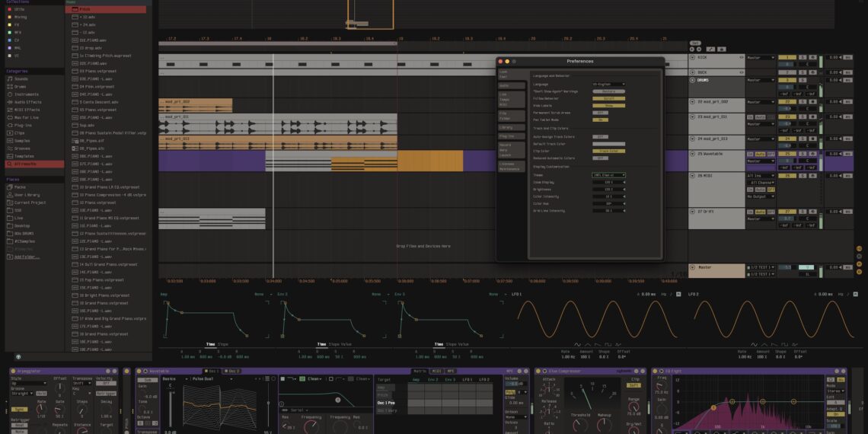Viewport: 868px width, 434px height.
Task: Collapse the DRUMS group track
Action: (692, 80)
